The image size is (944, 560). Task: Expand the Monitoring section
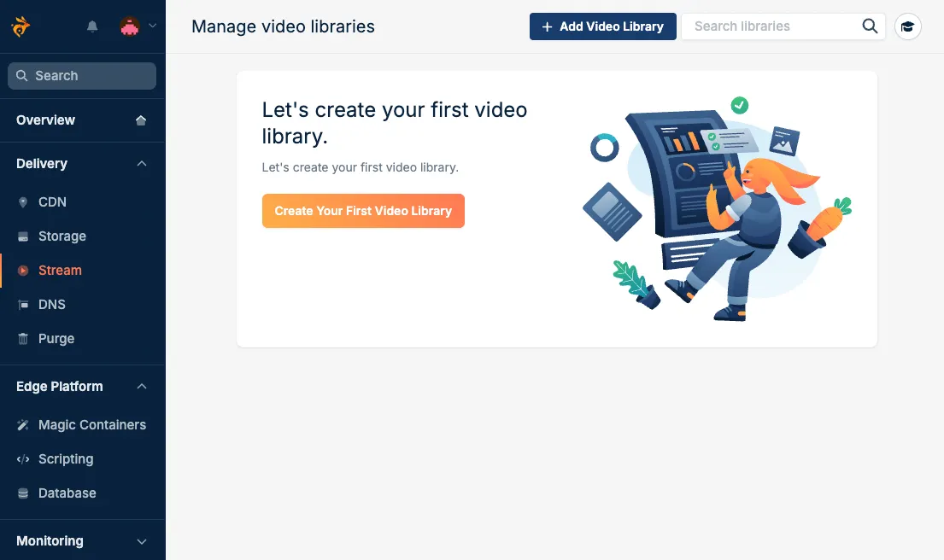tap(142, 540)
